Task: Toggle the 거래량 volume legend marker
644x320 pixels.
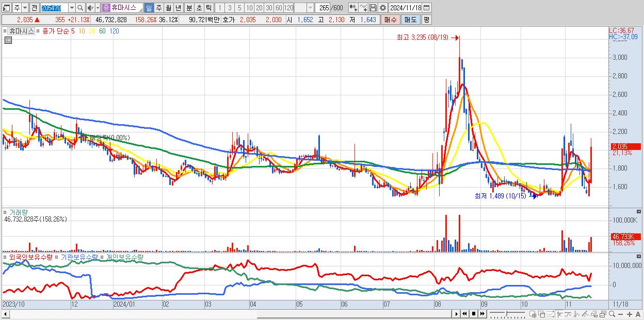Action: tap(5, 212)
